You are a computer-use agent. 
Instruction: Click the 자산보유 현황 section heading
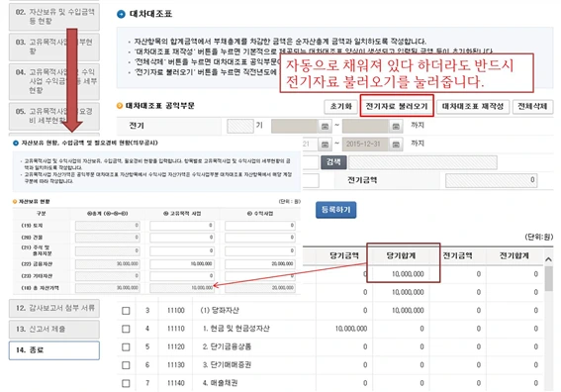34,202
